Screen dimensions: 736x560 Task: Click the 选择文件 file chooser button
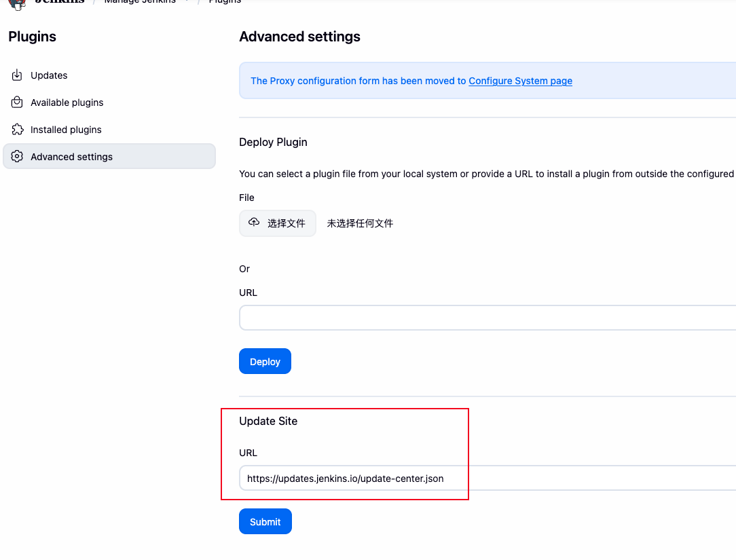[x=278, y=223]
